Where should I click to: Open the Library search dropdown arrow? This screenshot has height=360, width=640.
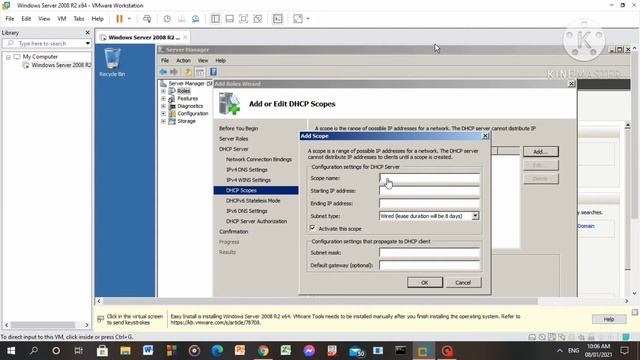[87, 43]
